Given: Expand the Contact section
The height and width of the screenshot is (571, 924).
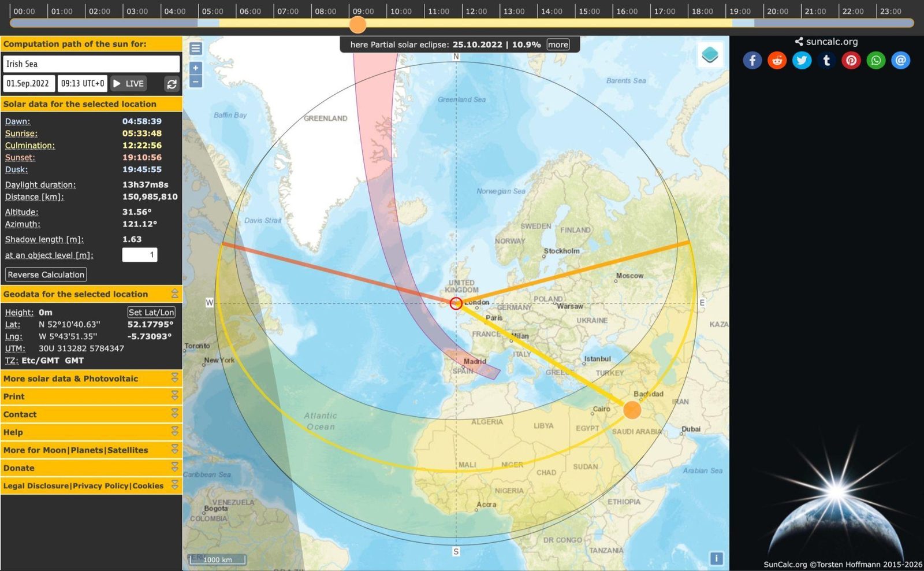Looking at the screenshot, I should point(174,414).
